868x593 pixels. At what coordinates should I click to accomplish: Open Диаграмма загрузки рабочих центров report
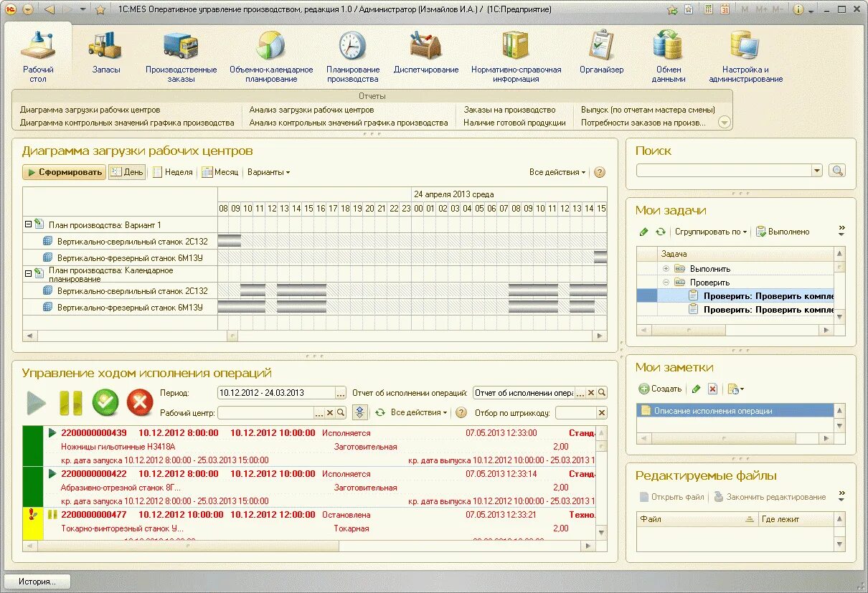[x=90, y=110]
